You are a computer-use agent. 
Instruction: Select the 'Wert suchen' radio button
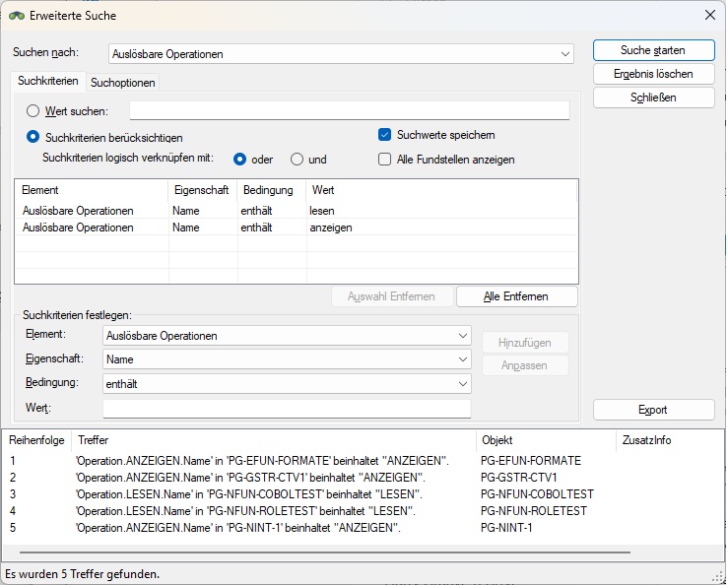point(33,111)
